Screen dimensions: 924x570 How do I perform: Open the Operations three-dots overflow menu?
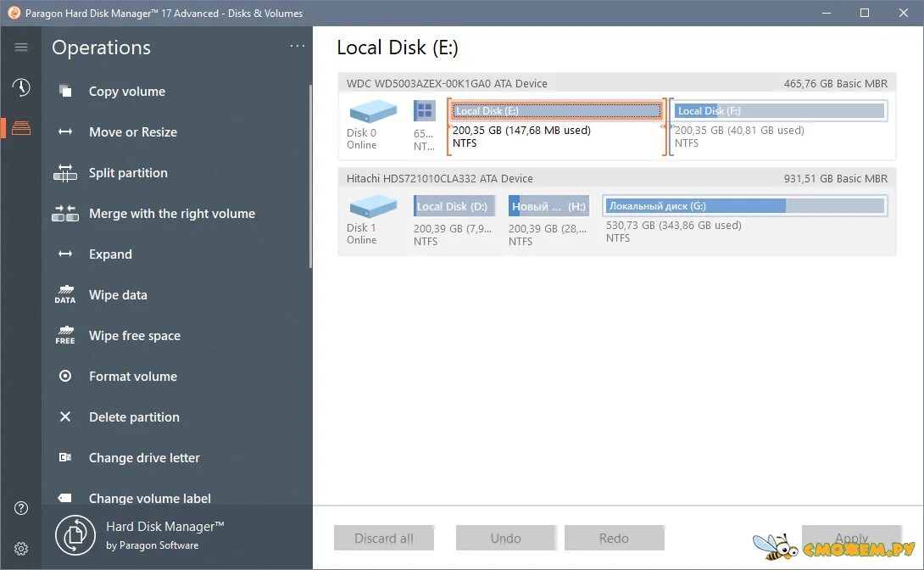298,46
